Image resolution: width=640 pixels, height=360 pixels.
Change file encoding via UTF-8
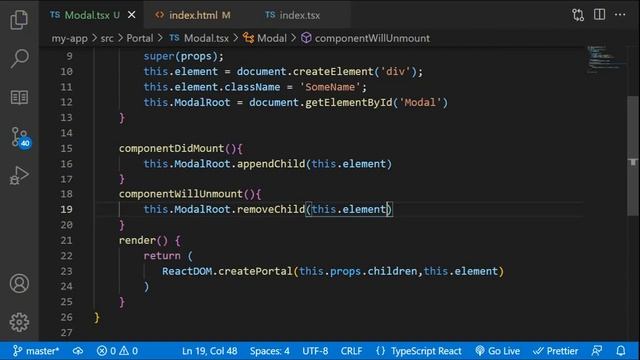315,351
